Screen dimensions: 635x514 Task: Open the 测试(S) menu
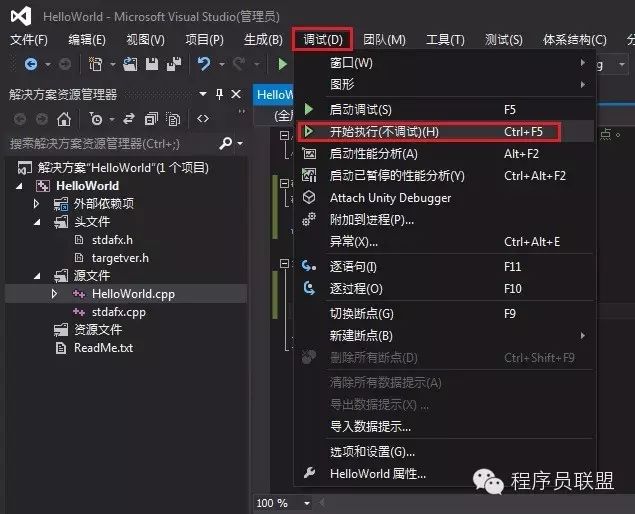point(504,40)
